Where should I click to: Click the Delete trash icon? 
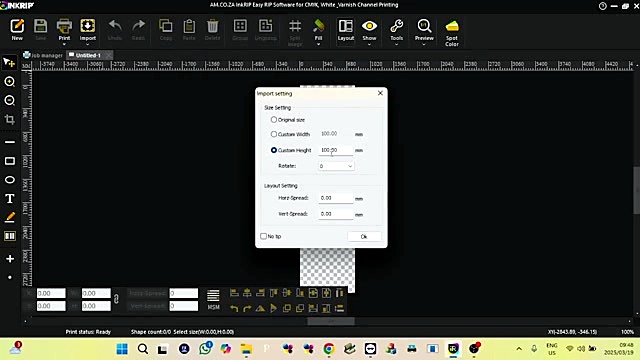[x=212, y=26]
